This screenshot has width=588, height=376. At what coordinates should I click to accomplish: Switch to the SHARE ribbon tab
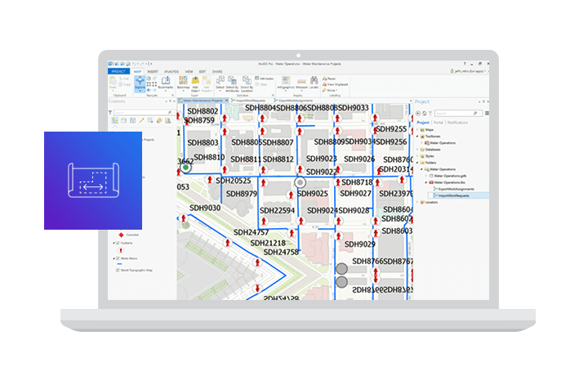click(x=217, y=71)
